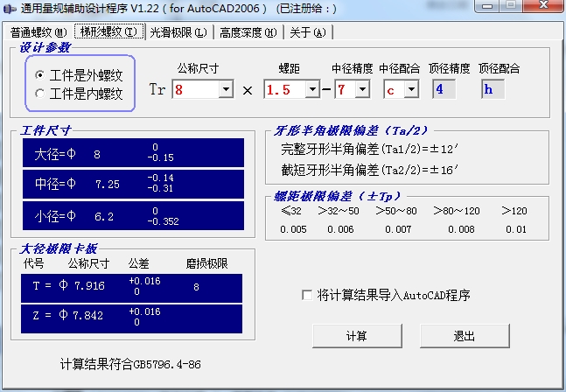The height and width of the screenshot is (392, 566).
Task: Select the 梯形螺纹 (T) tab
Action: 109,31
